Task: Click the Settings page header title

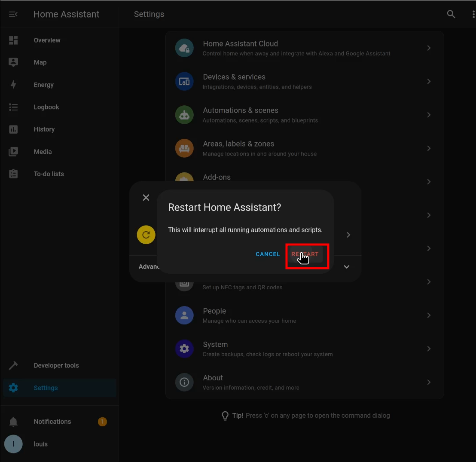Action: click(149, 14)
